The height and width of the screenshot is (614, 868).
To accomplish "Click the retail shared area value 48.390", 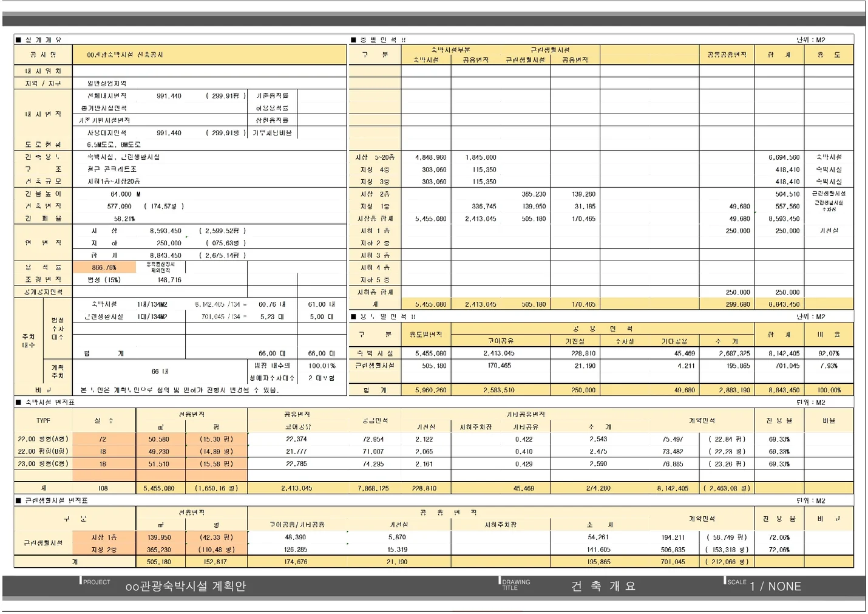I will [x=296, y=537].
